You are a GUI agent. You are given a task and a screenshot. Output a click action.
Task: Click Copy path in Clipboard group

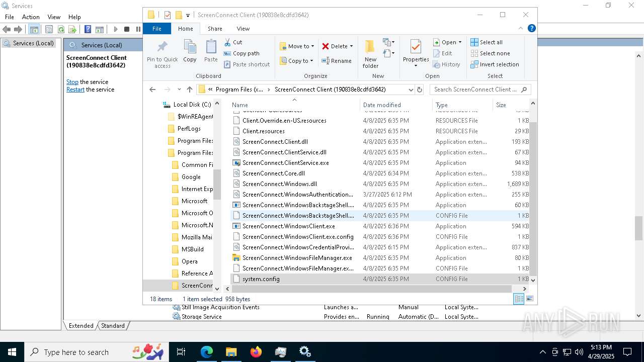(x=242, y=53)
